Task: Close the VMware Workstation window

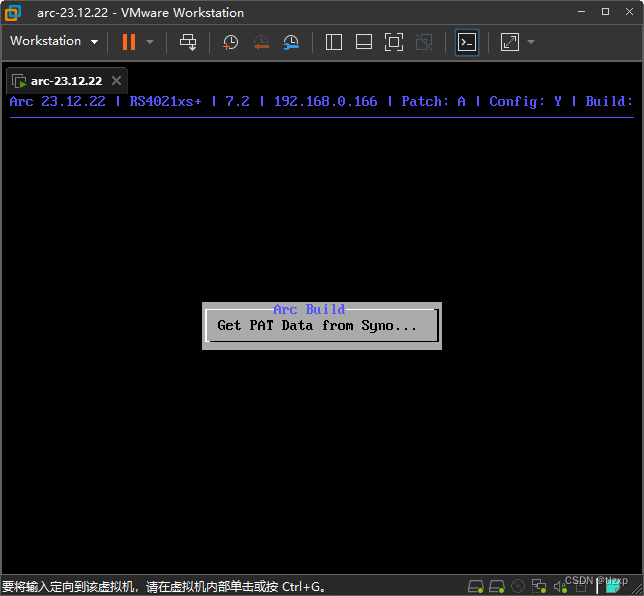Action: click(x=629, y=12)
